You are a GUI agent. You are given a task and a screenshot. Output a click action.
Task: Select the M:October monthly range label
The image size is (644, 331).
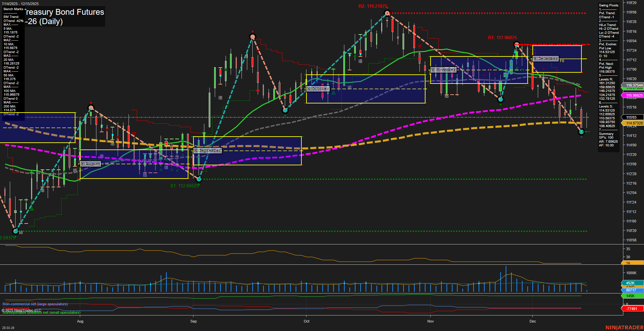318,89
